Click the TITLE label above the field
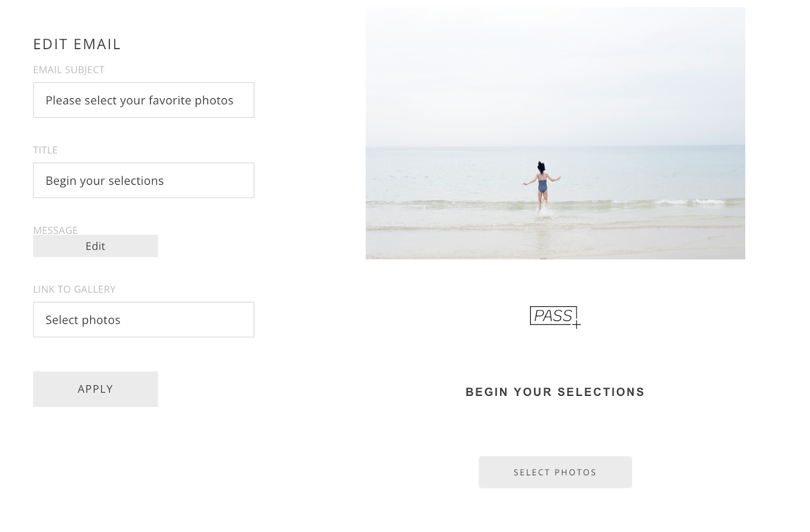This screenshot has width=810, height=532. [x=46, y=150]
